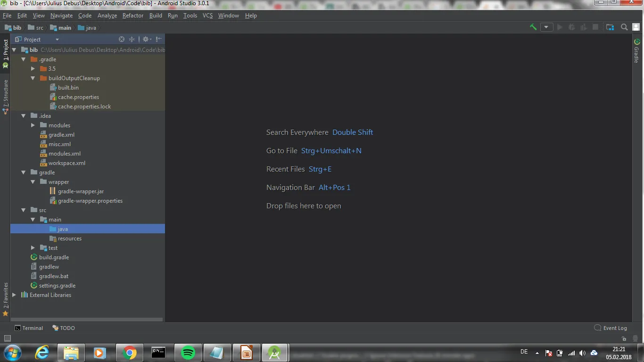Click the Project panel horizontal scrollbar
Screen dimensions: 644x362
[87, 320]
